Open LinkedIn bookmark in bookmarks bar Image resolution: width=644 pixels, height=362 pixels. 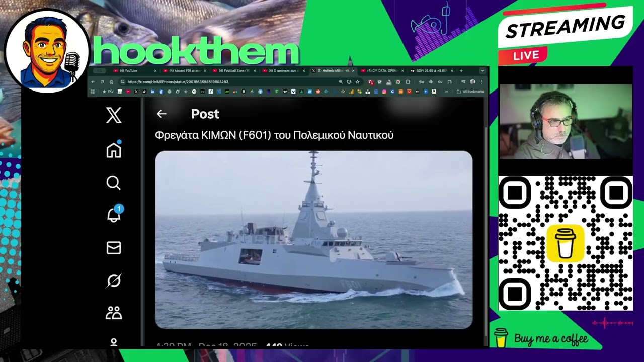(153, 92)
